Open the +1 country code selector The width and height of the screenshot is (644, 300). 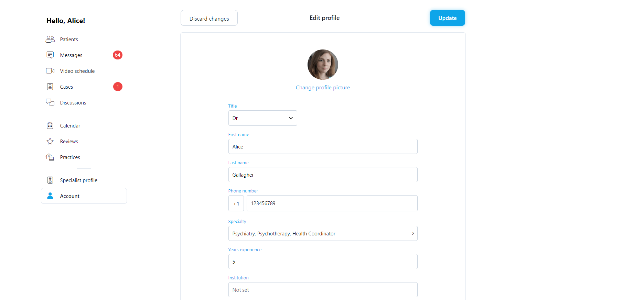(x=236, y=203)
